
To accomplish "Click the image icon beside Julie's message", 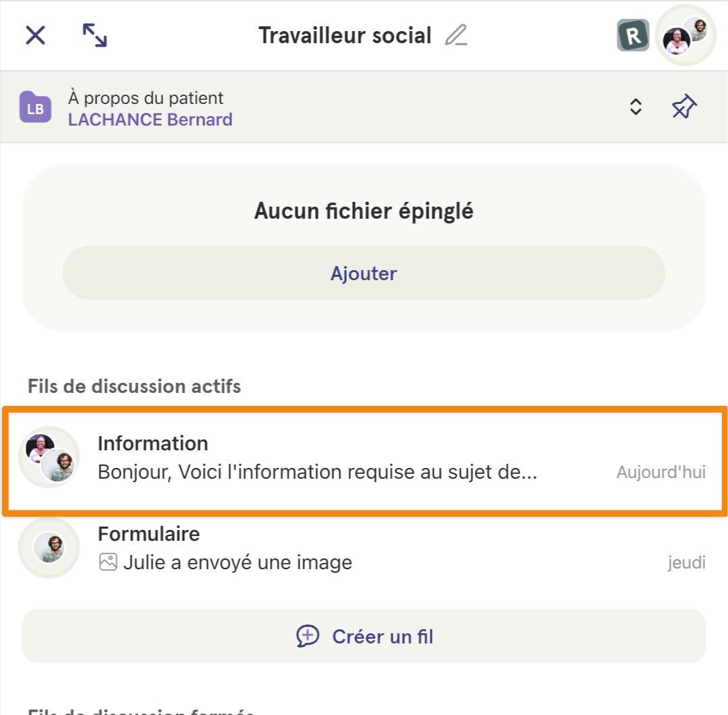I will [108, 562].
